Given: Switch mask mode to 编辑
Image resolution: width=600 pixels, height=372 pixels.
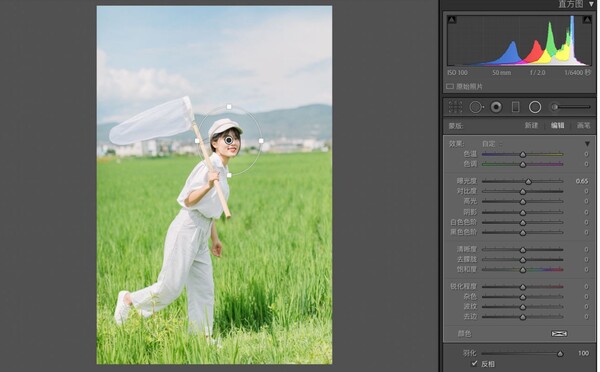Looking at the screenshot, I should click(x=557, y=126).
